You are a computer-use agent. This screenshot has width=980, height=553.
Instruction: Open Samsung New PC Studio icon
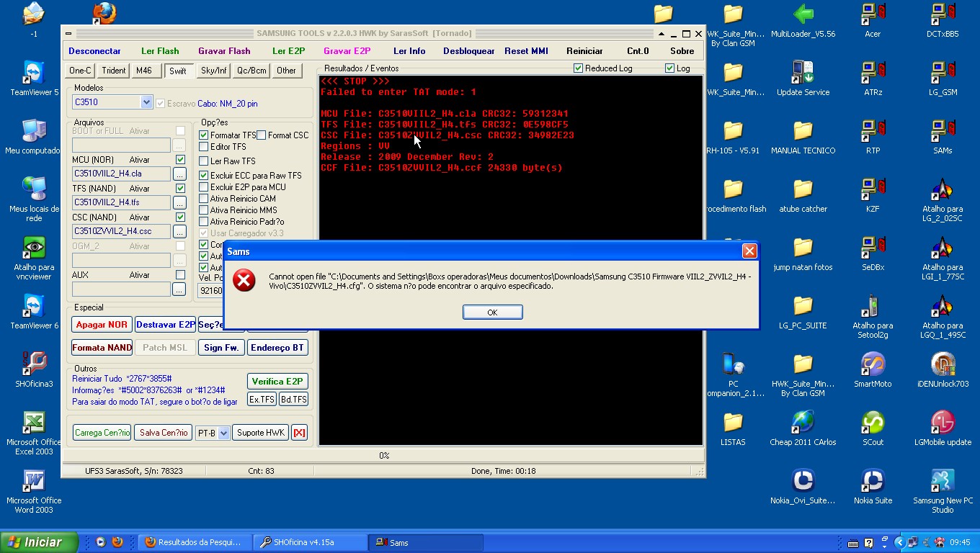[x=943, y=492]
